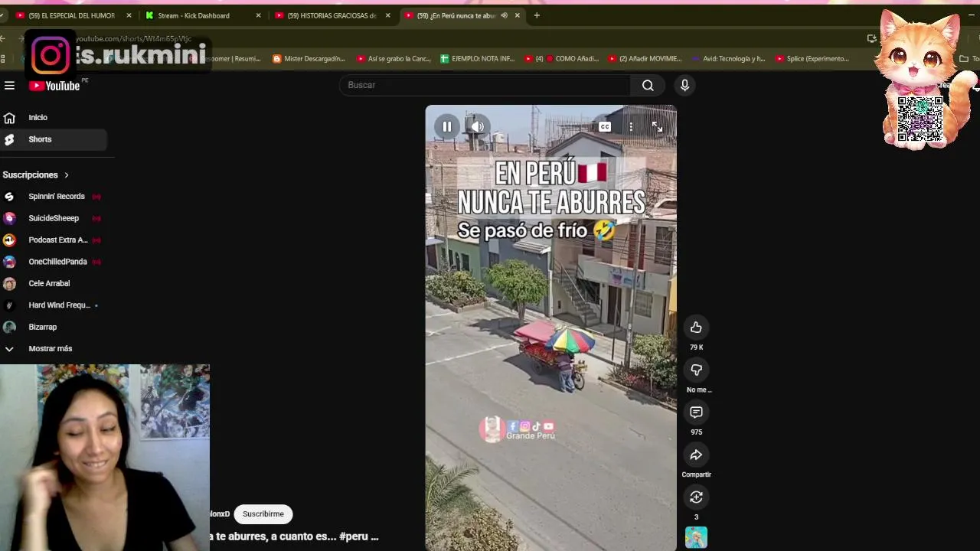Open Mister Descargadin bookmark
980x551 pixels.
point(309,59)
